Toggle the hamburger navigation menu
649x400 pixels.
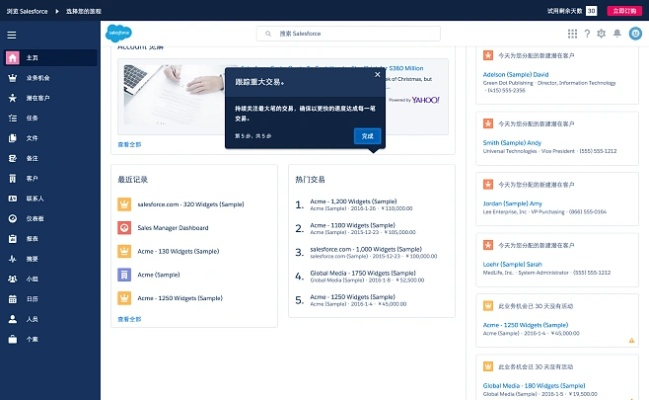tap(12, 34)
